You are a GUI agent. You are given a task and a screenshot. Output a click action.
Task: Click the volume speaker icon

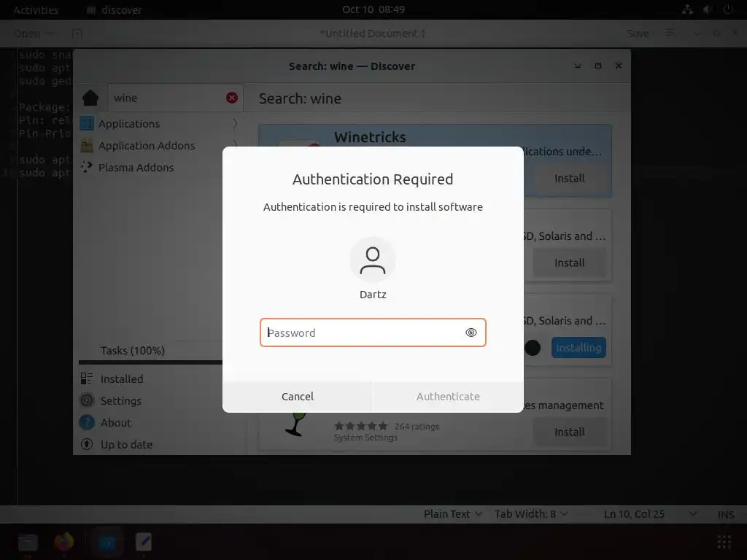click(708, 9)
